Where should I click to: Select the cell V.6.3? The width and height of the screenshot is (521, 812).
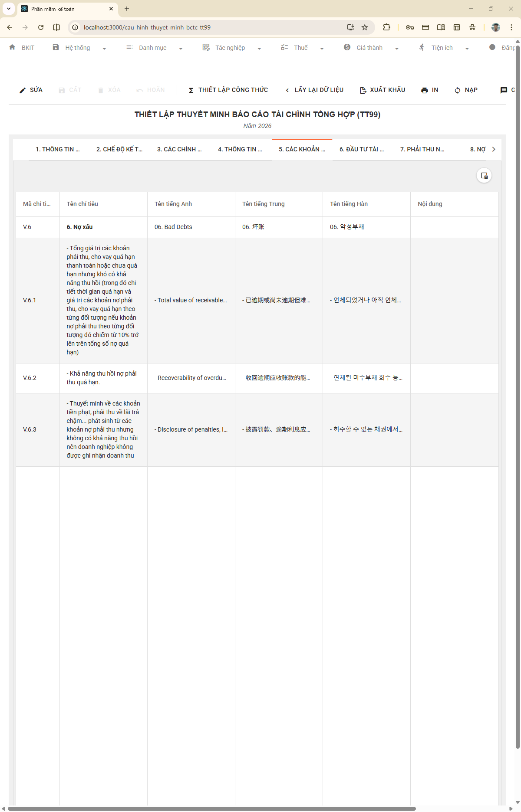click(x=38, y=429)
